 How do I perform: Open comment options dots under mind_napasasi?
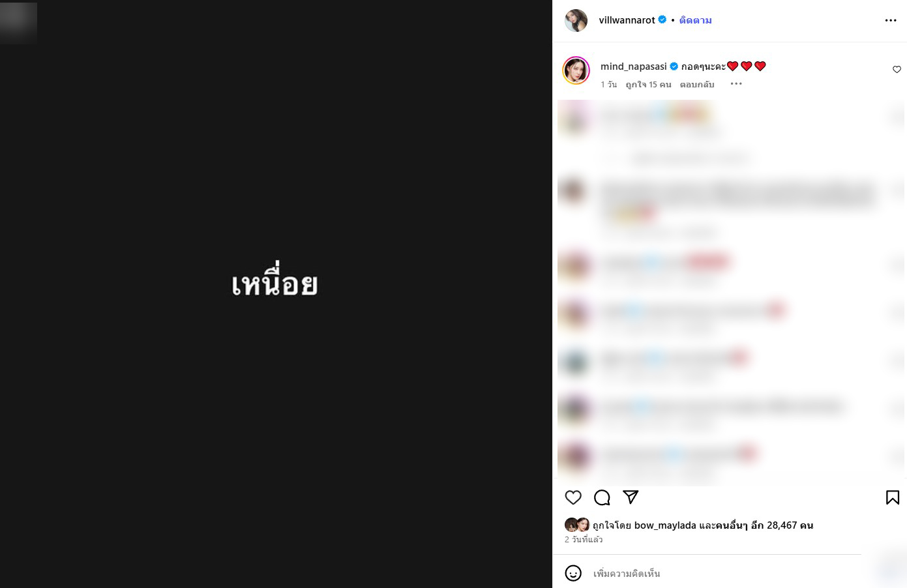(x=736, y=83)
